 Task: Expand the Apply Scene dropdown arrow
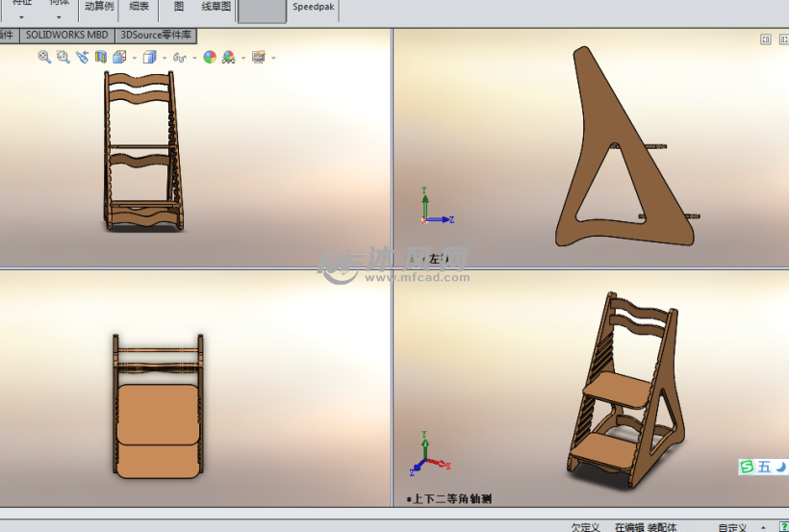(243, 58)
